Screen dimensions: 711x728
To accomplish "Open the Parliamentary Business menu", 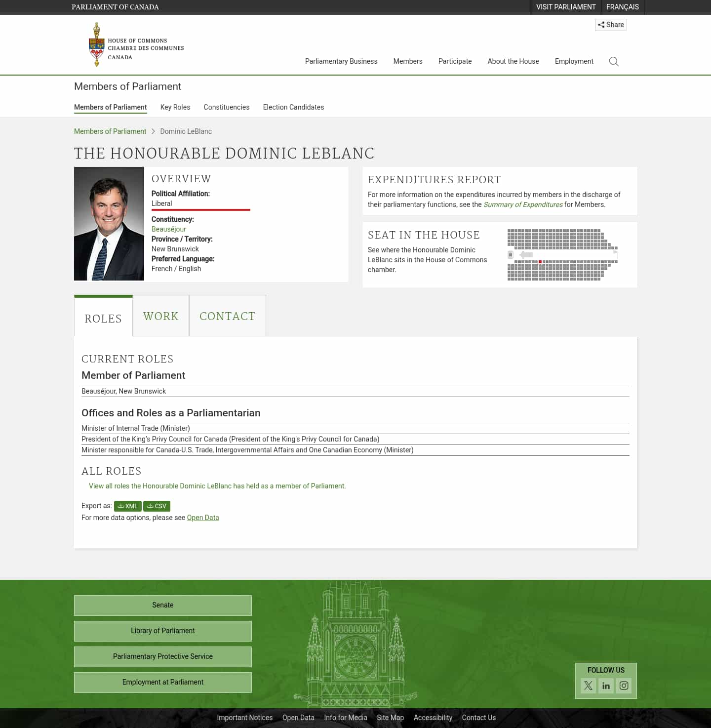I will click(x=341, y=61).
